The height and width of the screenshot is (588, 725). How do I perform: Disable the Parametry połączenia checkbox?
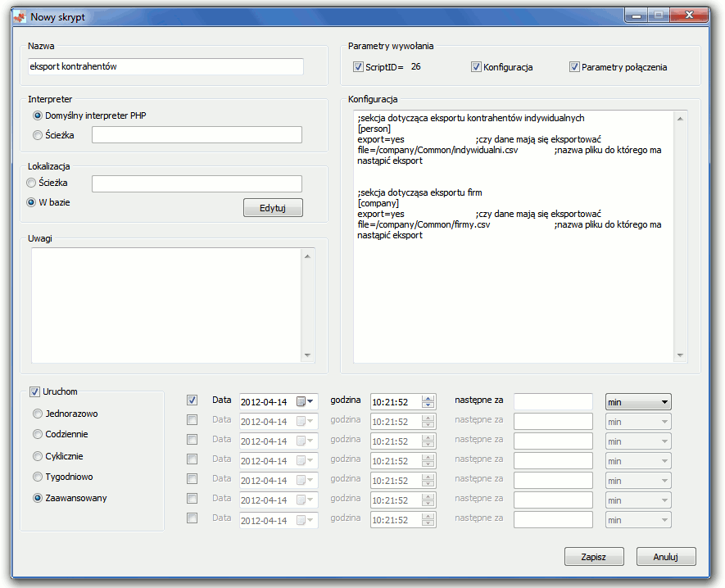[x=574, y=67]
